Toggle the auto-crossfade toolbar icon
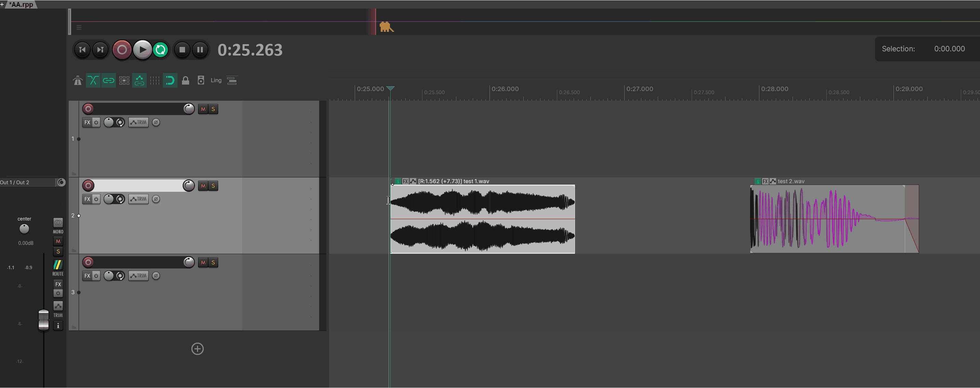Viewport: 980px width, 388px height. tap(93, 80)
